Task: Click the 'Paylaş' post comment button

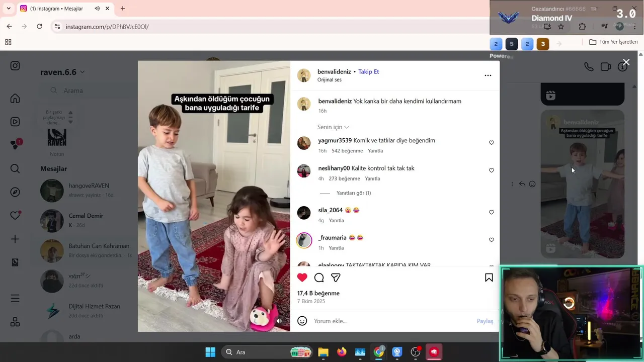Action: click(485, 321)
